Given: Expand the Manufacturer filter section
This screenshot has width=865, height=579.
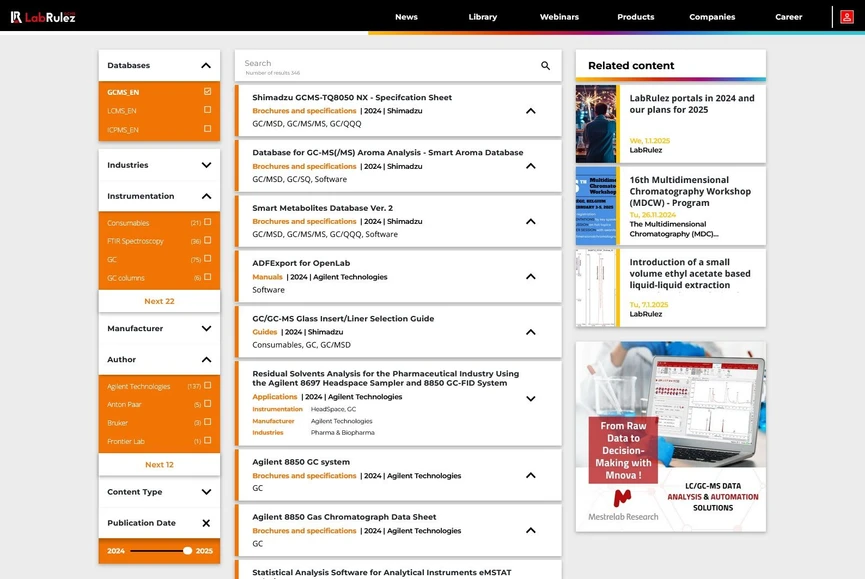Looking at the screenshot, I should [x=206, y=328].
